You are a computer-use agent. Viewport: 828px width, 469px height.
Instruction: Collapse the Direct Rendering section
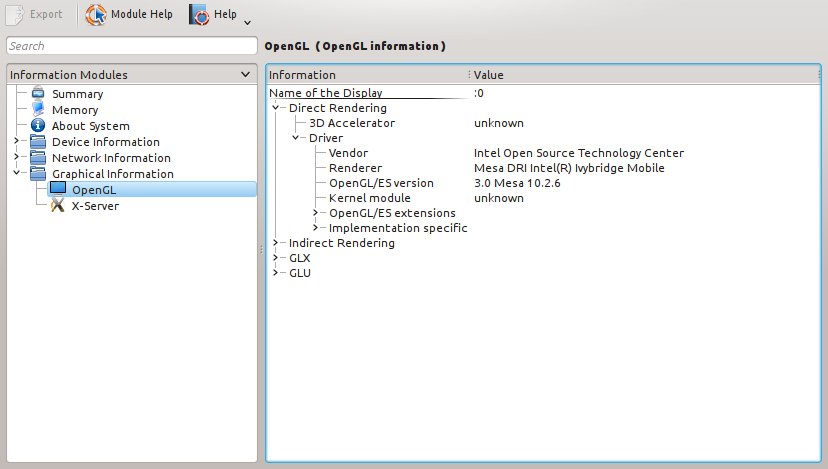tap(275, 108)
